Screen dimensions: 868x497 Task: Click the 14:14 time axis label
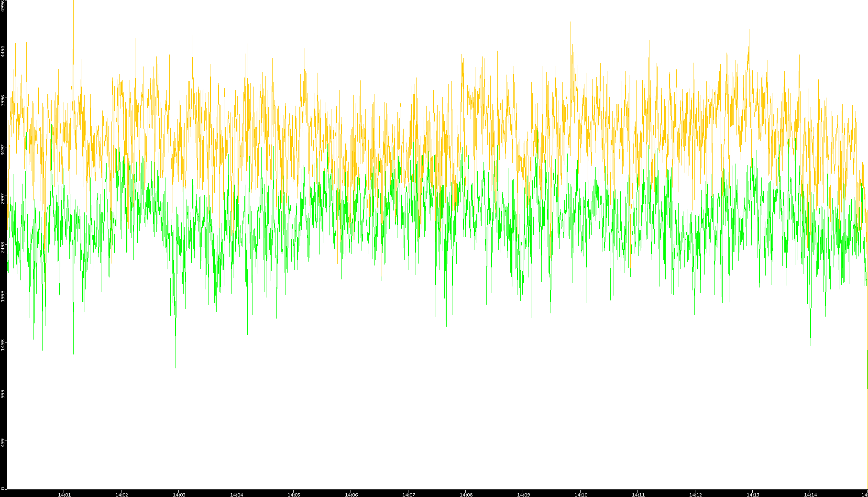(810, 495)
